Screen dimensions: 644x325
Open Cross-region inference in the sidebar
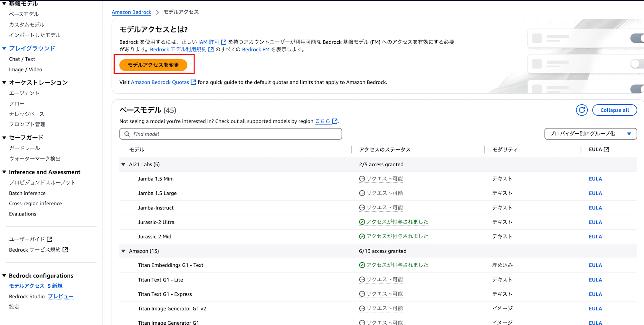35,204
